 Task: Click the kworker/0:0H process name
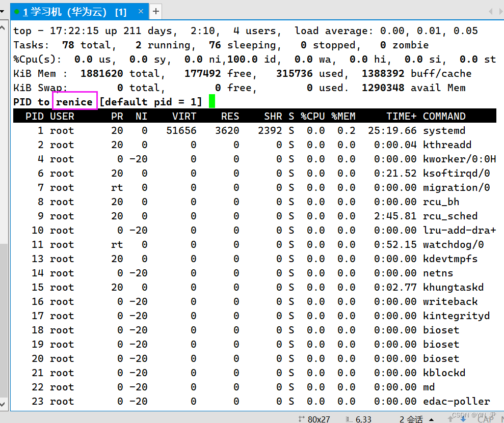460,159
